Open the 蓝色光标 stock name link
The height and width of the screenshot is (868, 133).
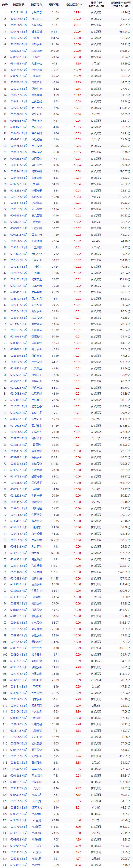pos(37,25)
